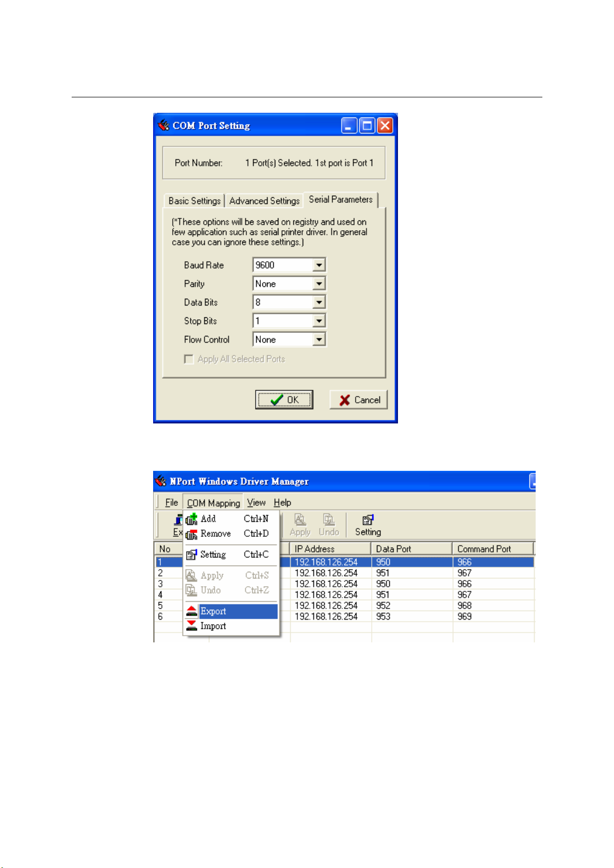The height and width of the screenshot is (868, 614).
Task: Choose Import from the menu
Action: point(231,626)
